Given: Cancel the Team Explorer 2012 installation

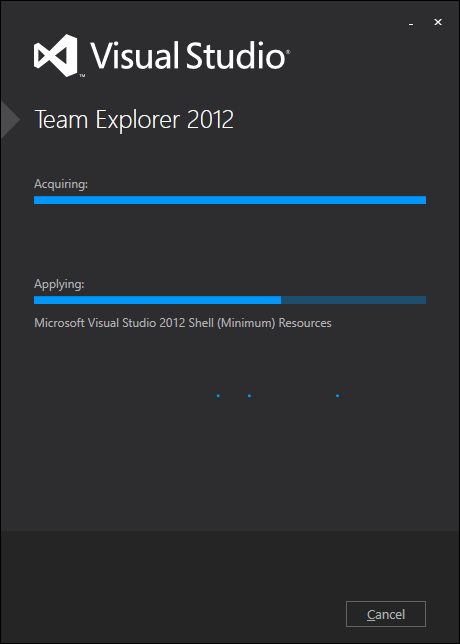Looking at the screenshot, I should [386, 614].
